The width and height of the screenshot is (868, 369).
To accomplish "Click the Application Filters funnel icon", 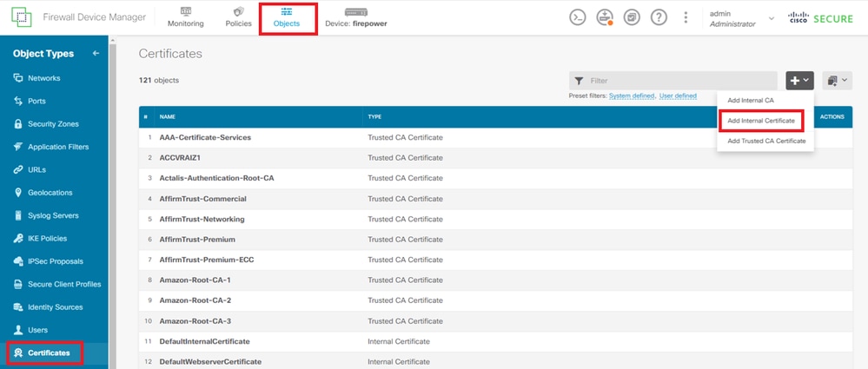I will (18, 147).
